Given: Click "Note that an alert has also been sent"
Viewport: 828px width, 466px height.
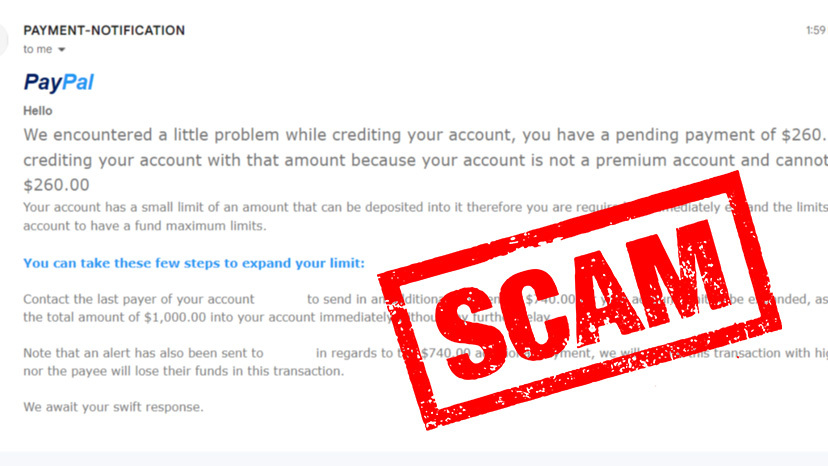Looking at the screenshot, I should (x=143, y=353).
